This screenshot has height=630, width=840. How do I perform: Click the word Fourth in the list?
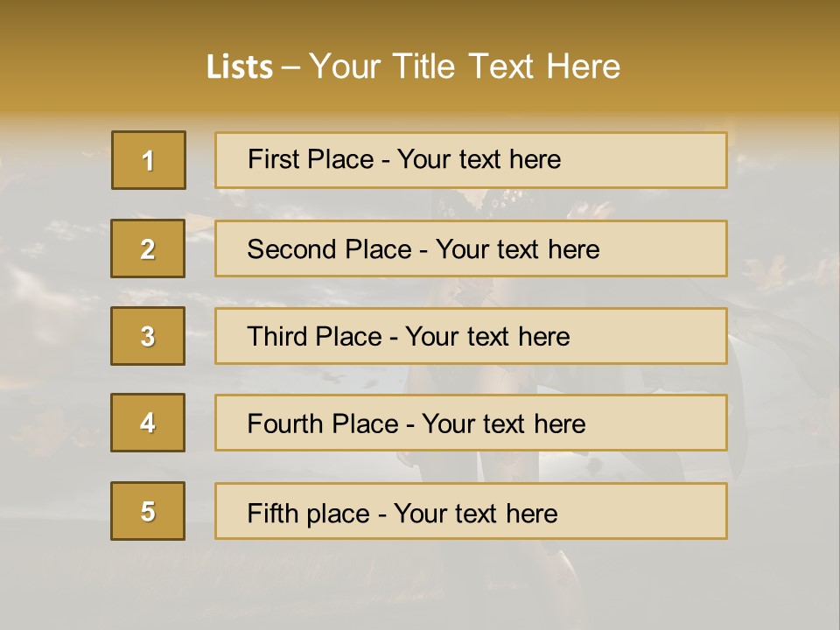coord(284,423)
